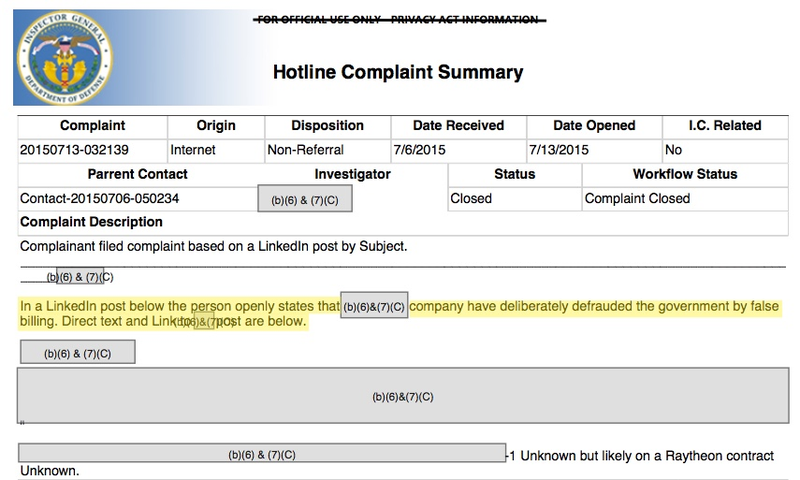Click highlighted text 'defrauded the government by false'
The width and height of the screenshot is (800, 480).
coord(675,306)
